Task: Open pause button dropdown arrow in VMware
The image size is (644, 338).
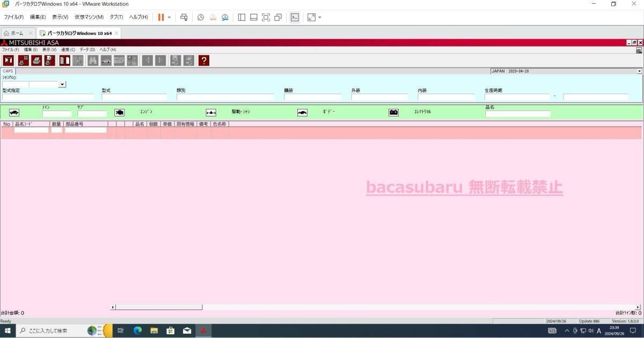Action: point(170,17)
